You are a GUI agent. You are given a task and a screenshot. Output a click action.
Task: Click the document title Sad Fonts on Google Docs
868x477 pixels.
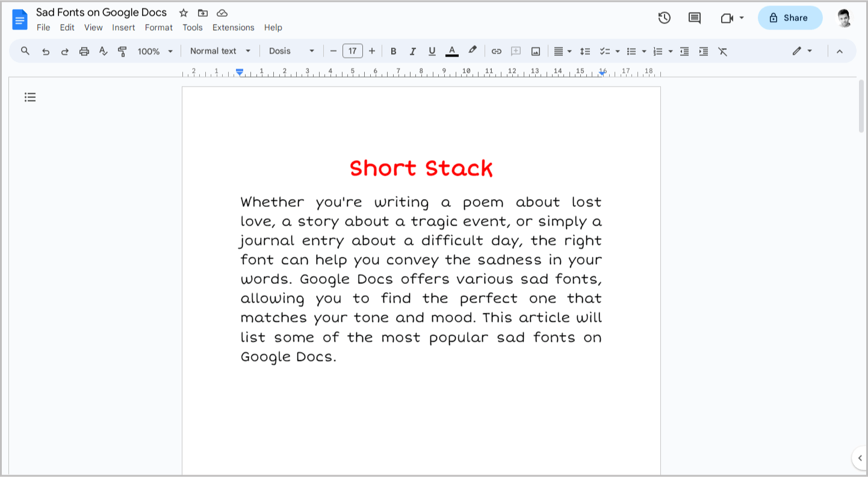(x=101, y=13)
